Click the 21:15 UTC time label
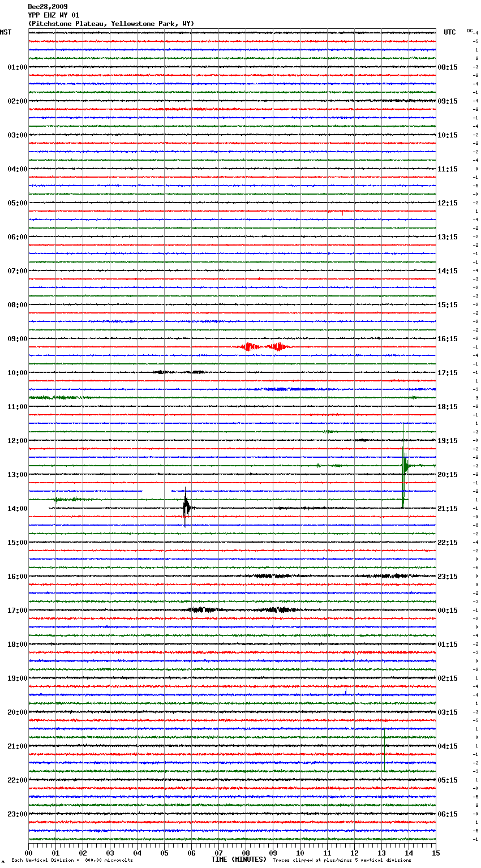Viewport: 481px width, 868px height. coord(448,509)
